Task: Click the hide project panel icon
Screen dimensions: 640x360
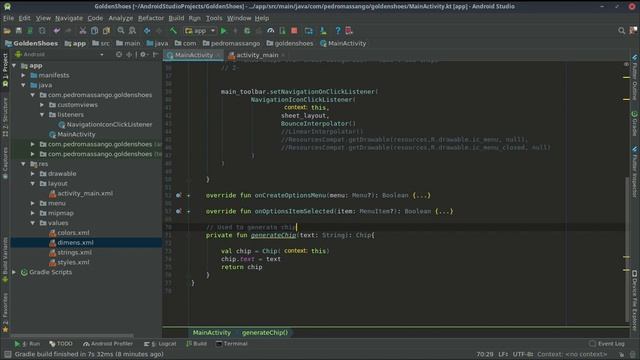Action: (x=156, y=54)
